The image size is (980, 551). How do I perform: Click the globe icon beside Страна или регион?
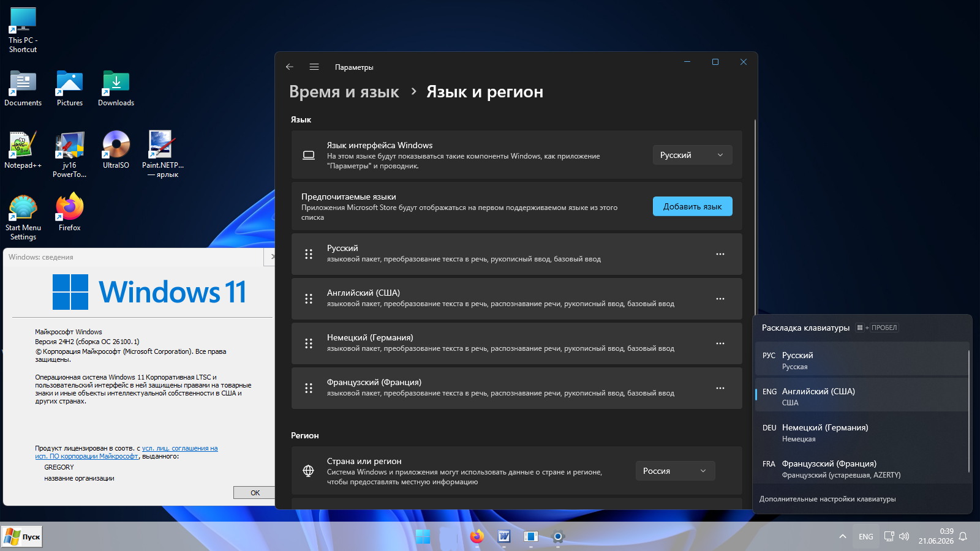[x=309, y=471]
